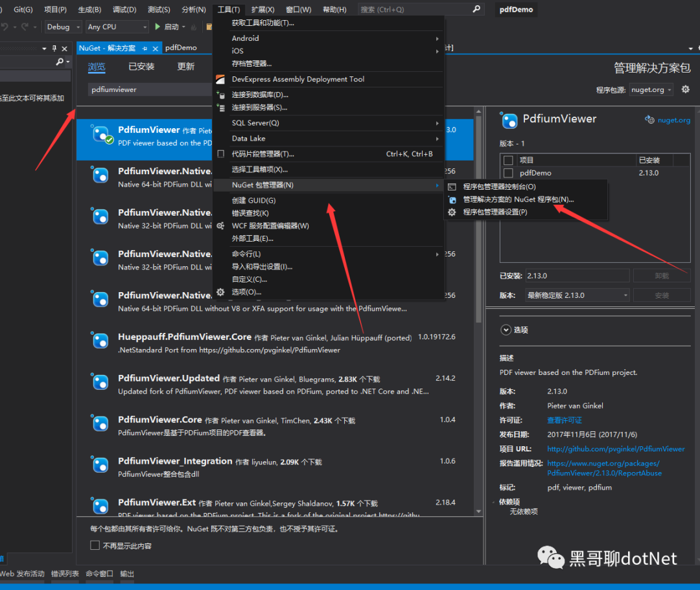Open the ReportAbuse nuget.org link
Image resolution: width=700 pixels, height=590 pixels.
pyautogui.click(x=605, y=468)
